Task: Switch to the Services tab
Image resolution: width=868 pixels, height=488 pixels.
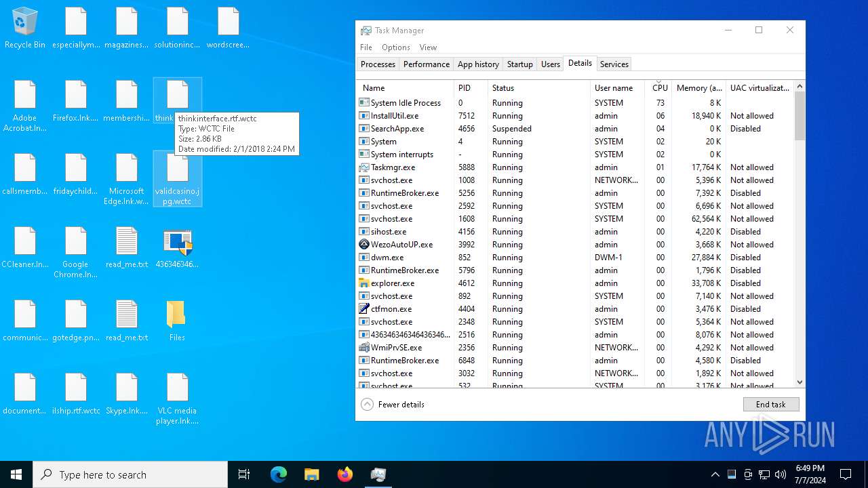Action: [614, 64]
